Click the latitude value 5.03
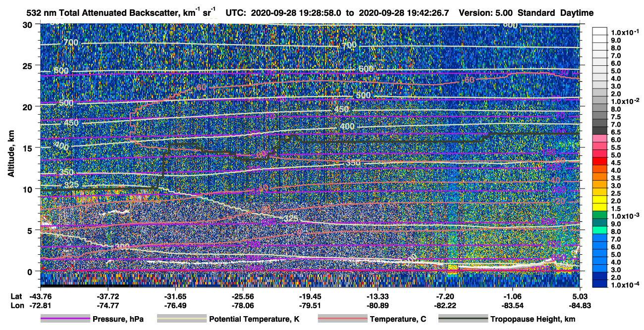 tap(580, 296)
